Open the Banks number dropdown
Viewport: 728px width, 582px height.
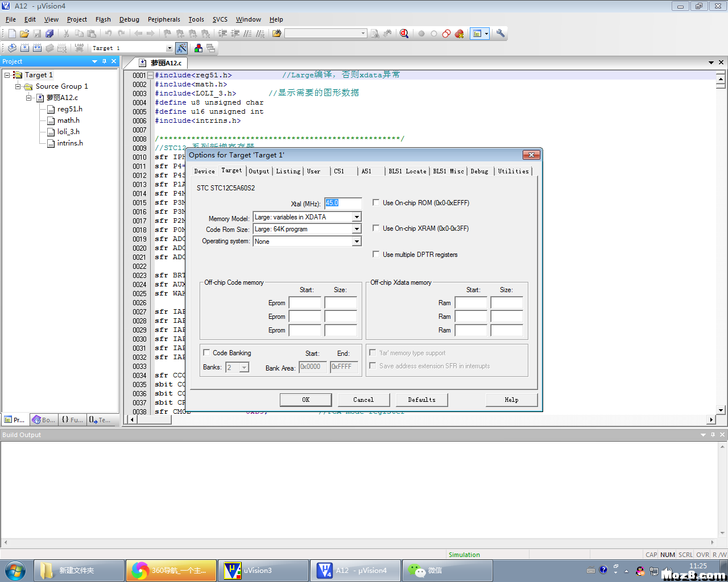244,368
